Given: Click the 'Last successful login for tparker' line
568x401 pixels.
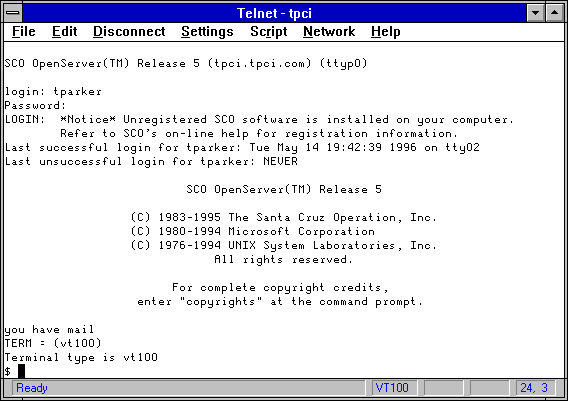Looking at the screenshot, I should 242,147.
